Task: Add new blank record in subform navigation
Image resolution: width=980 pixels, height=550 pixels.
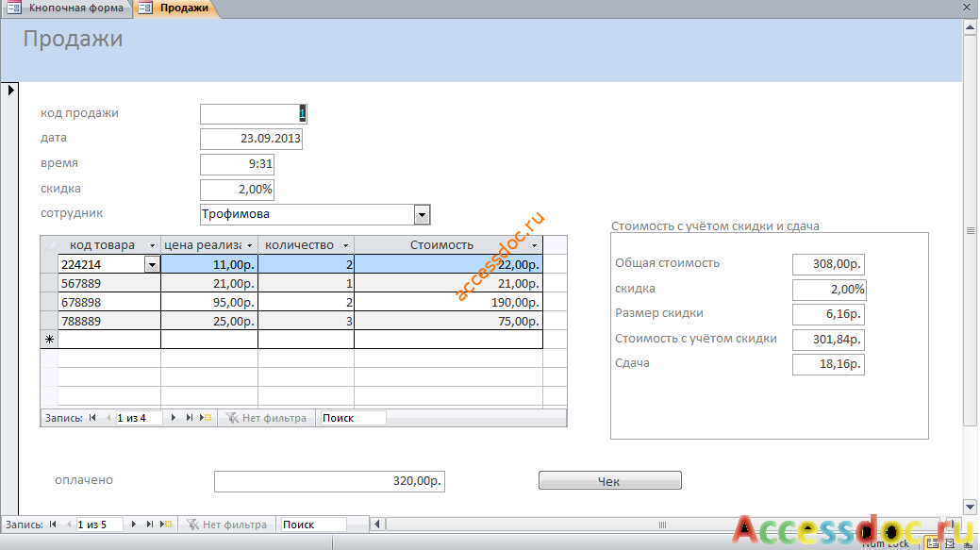Action: [206, 418]
